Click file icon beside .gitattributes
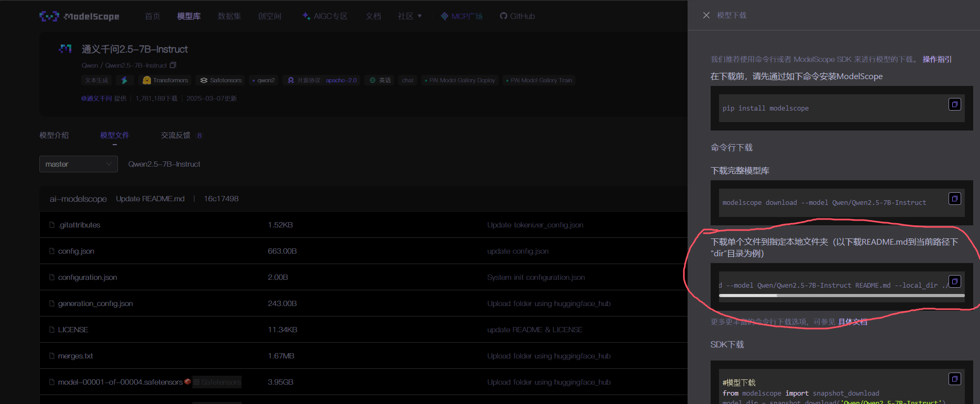Screen dimensions: 980x404 (x=52, y=225)
